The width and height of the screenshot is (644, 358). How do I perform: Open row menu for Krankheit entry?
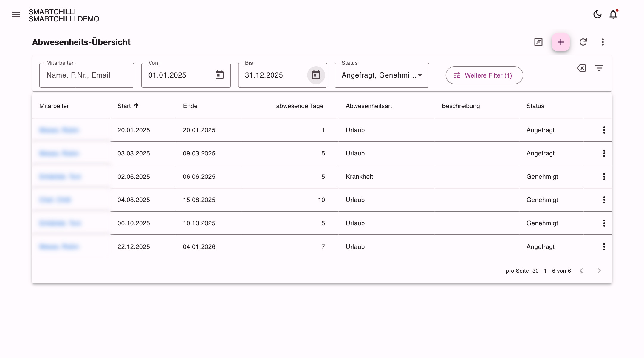604,177
